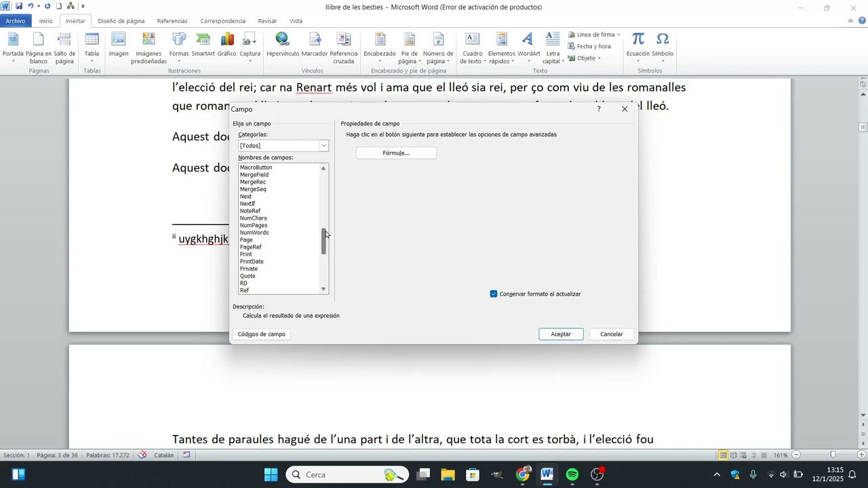
Task: Click the taskbar Cerca search box
Action: (x=347, y=474)
